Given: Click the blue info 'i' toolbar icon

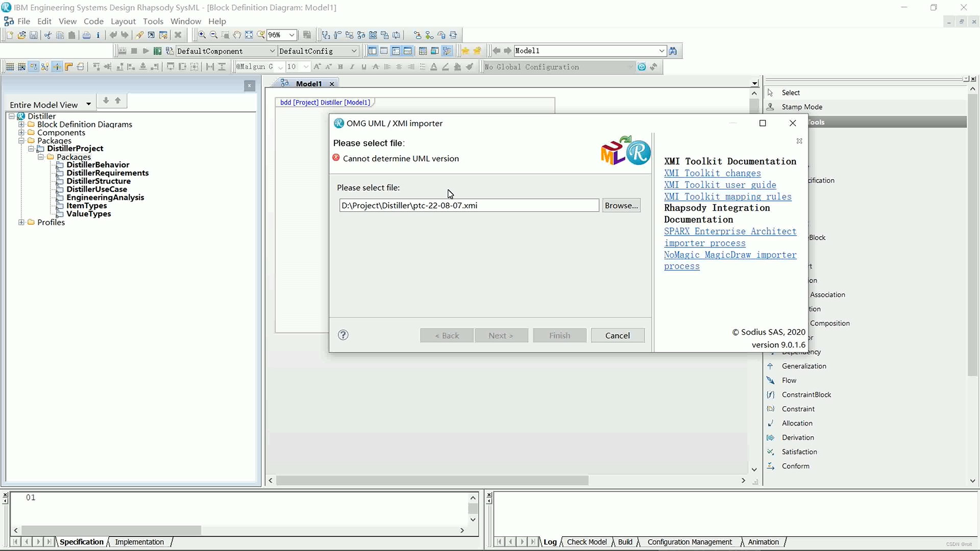Looking at the screenshot, I should (x=98, y=35).
